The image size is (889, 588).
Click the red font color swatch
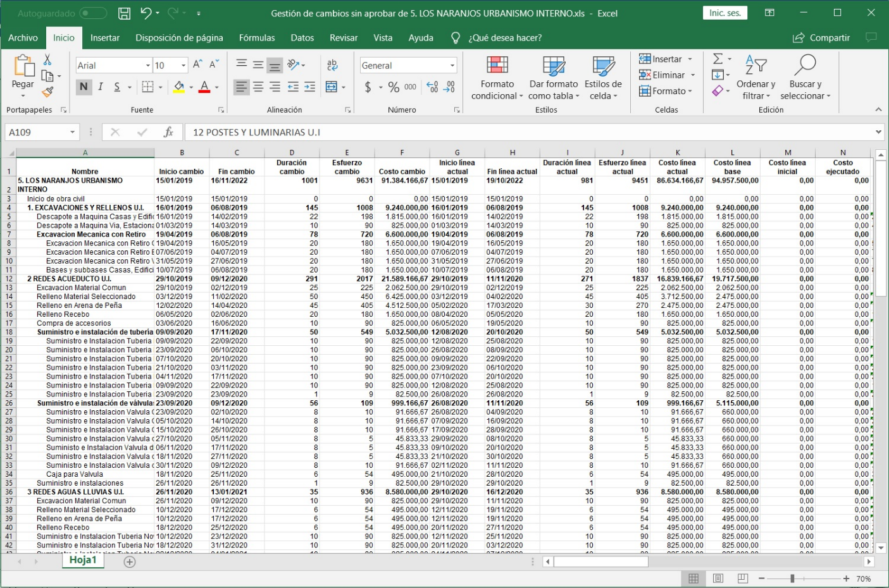pyautogui.click(x=204, y=87)
